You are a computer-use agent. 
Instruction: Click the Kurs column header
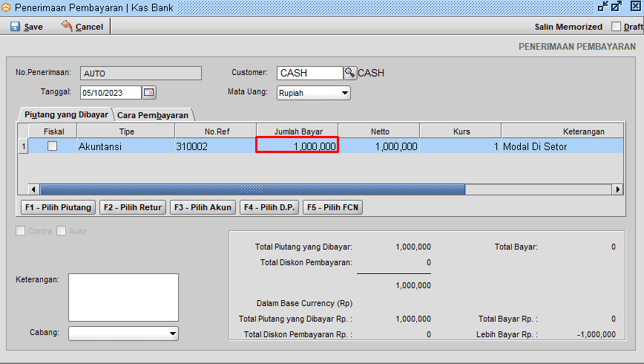(x=461, y=131)
